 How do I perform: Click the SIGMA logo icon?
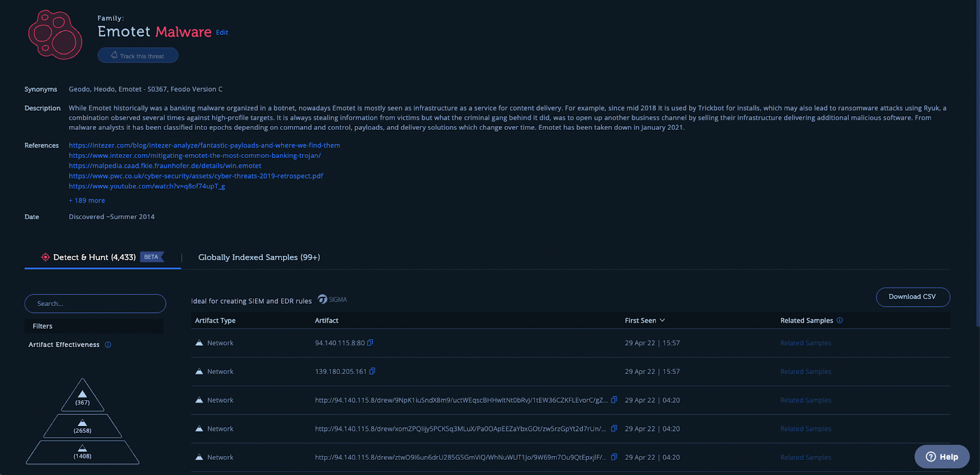coord(333,299)
